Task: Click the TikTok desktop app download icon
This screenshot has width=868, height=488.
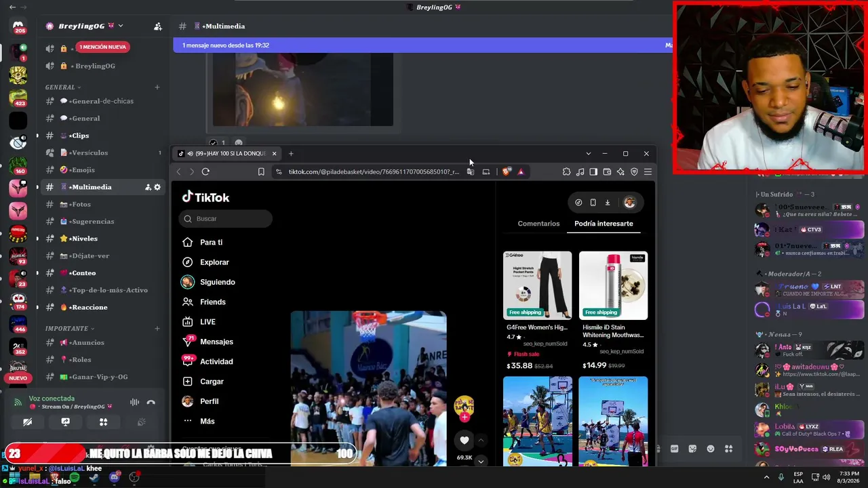Action: pyautogui.click(x=608, y=202)
